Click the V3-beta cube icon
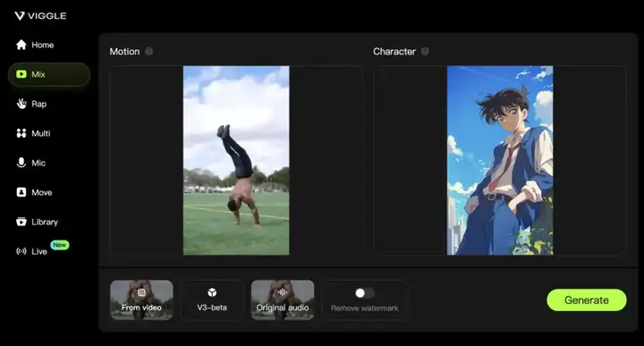Image resolution: width=644 pixels, height=346 pixels. (x=212, y=292)
